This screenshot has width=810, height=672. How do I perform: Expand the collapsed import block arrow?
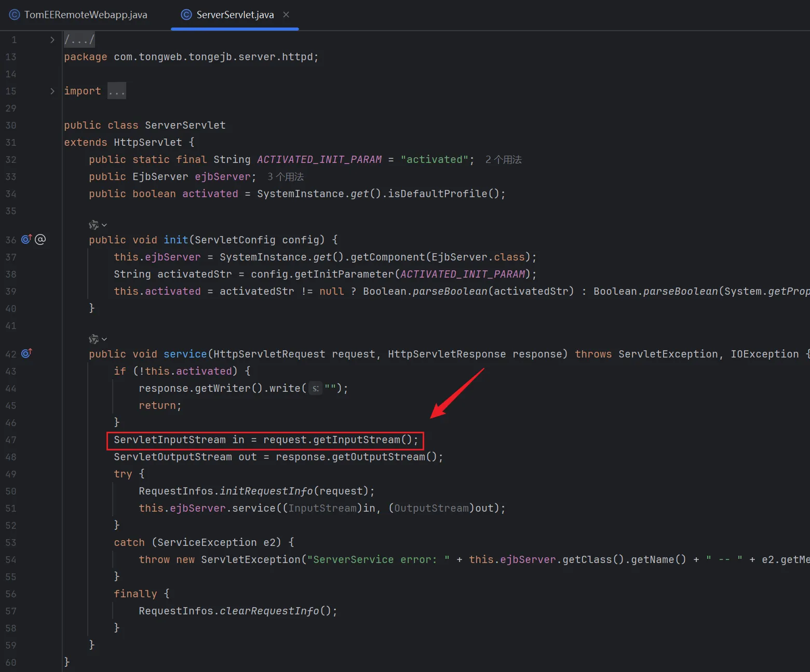pos(52,91)
